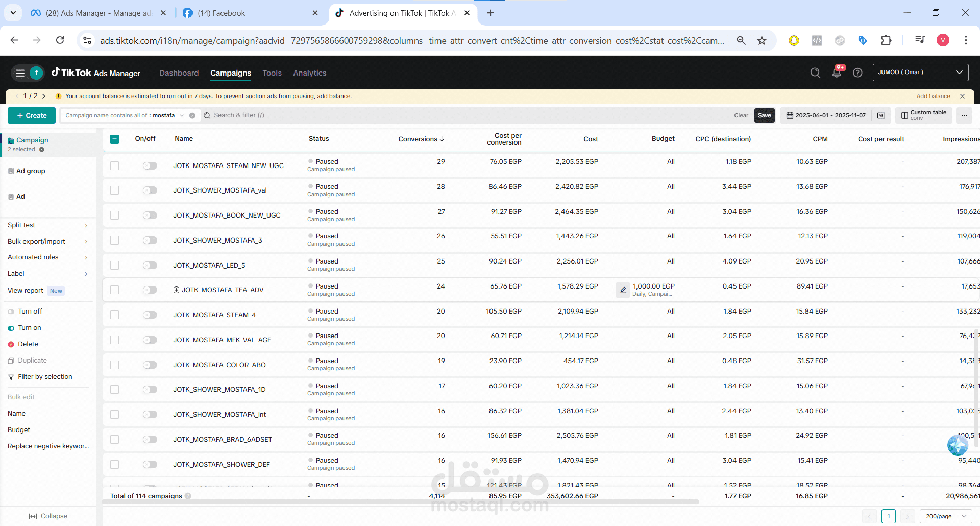Open the JUMOO ( Omar ) account dropdown
The width and height of the screenshot is (980, 526).
coord(920,73)
